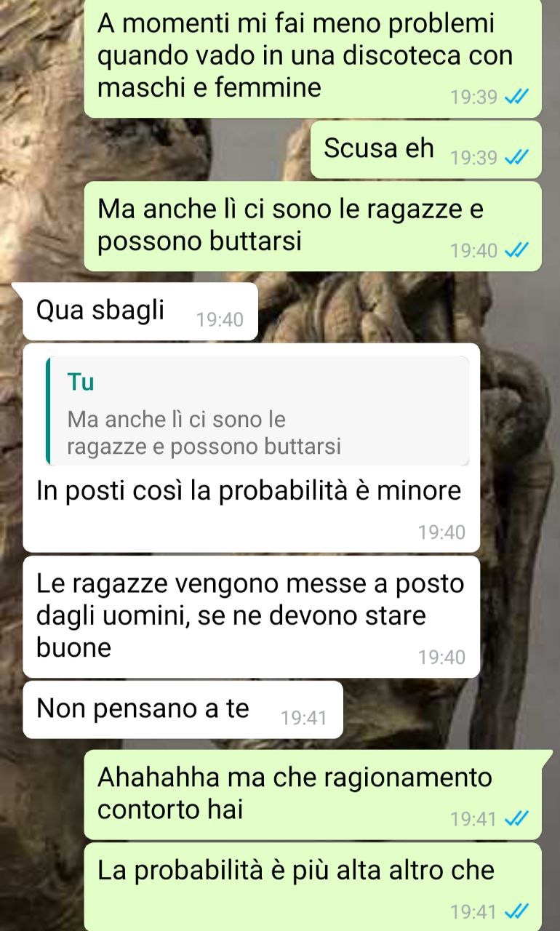Click read ticks on 'ragionamento contorto' message
The image size is (560, 931).
516,819
